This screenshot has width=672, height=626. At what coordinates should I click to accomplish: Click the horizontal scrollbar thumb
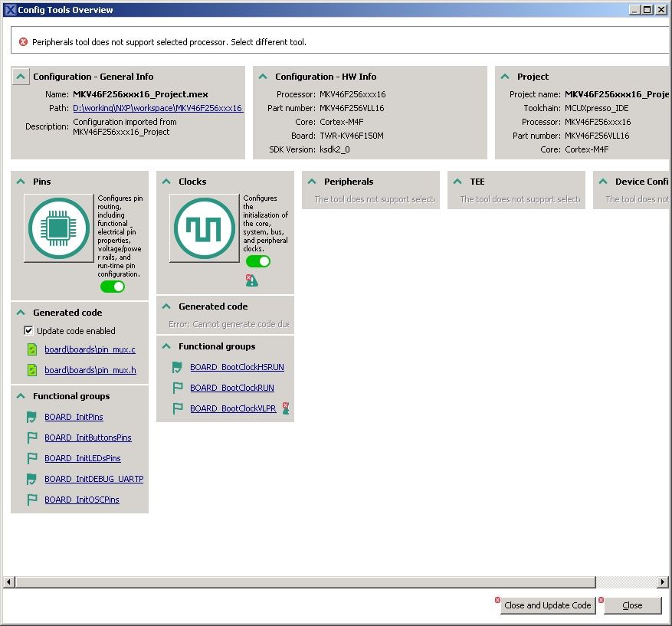coord(305,582)
